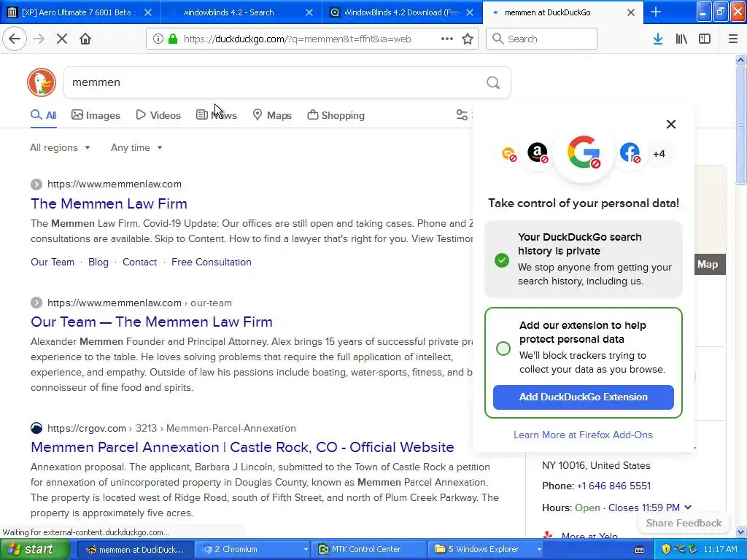Click scrollbar down arrow at bottom
Image resolution: width=747 pixels, height=560 pixels.
click(740, 532)
